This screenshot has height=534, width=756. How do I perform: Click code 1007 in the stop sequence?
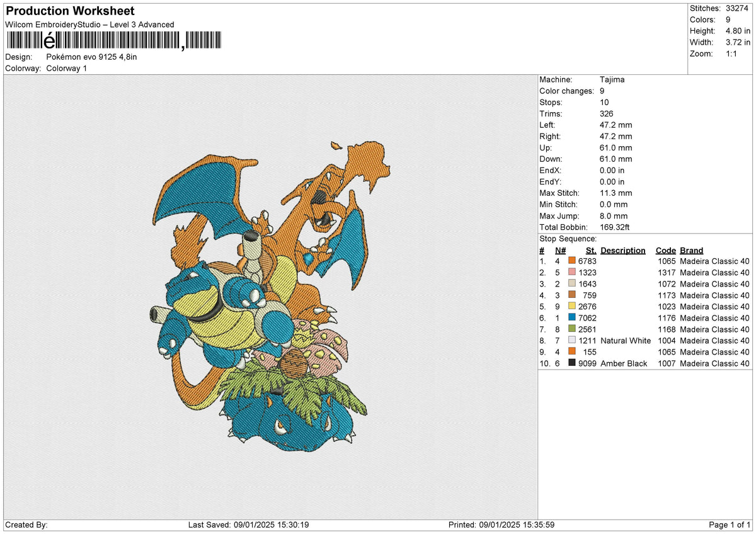667,363
